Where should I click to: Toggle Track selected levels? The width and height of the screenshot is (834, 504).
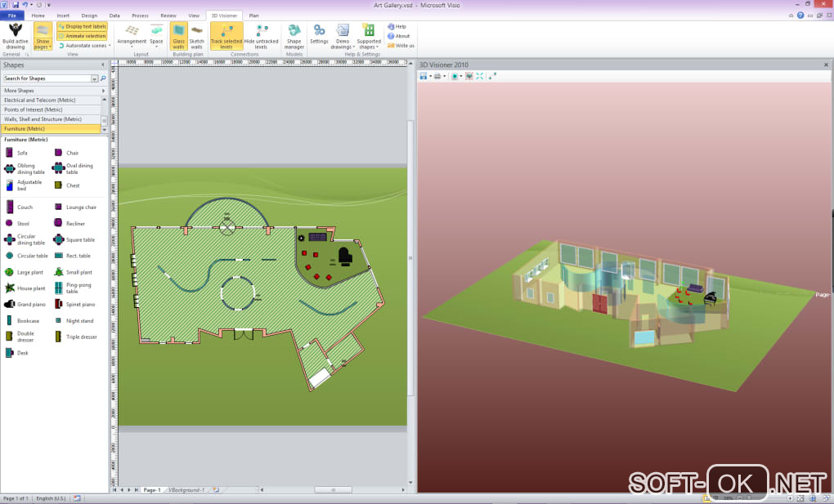pyautogui.click(x=226, y=36)
